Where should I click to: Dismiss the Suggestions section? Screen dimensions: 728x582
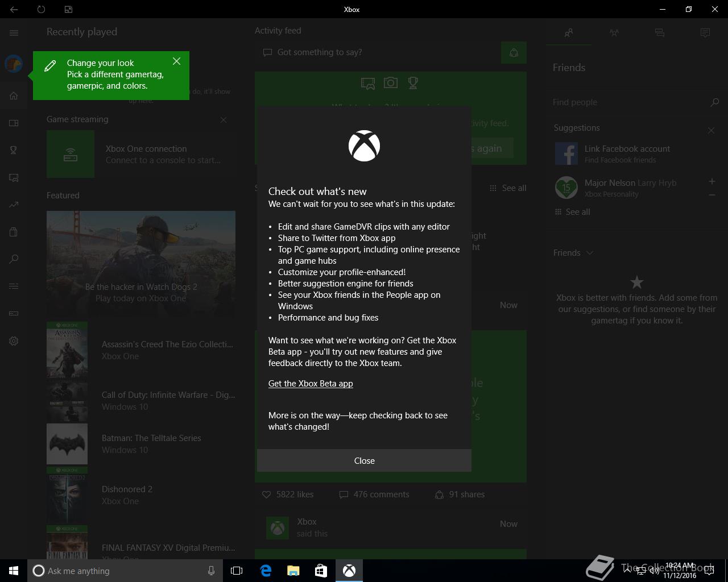click(x=711, y=130)
